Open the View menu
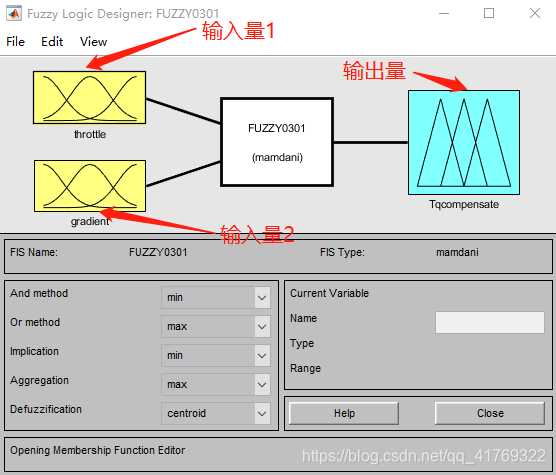 coord(94,42)
